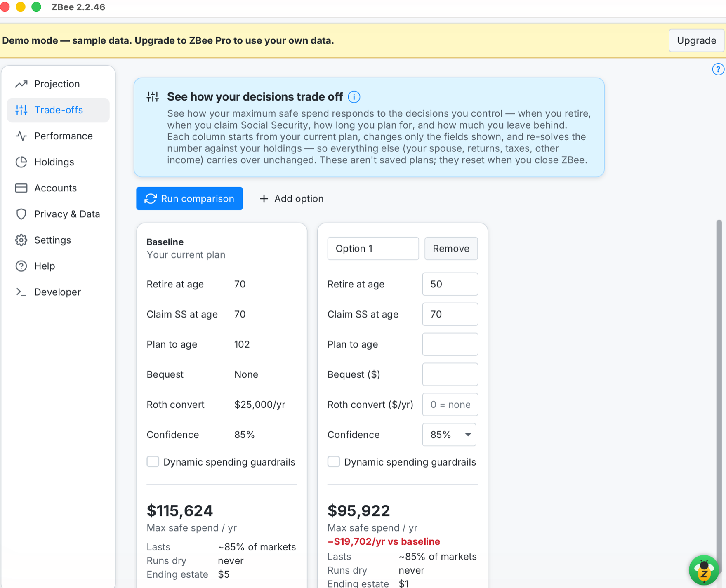Click the Accounts card icon in sidebar
Viewport: 726px width, 588px height.
click(x=21, y=188)
